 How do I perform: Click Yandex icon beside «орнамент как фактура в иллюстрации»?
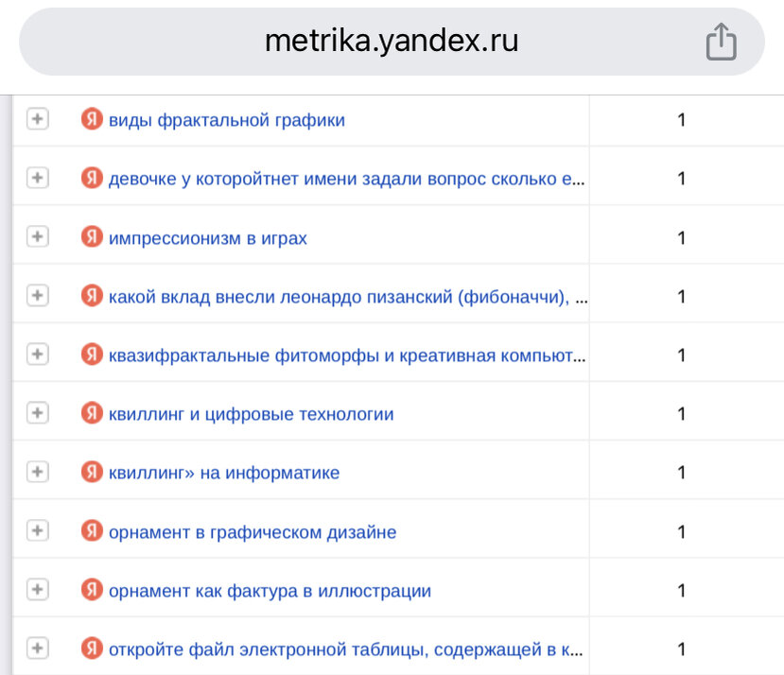coord(92,590)
